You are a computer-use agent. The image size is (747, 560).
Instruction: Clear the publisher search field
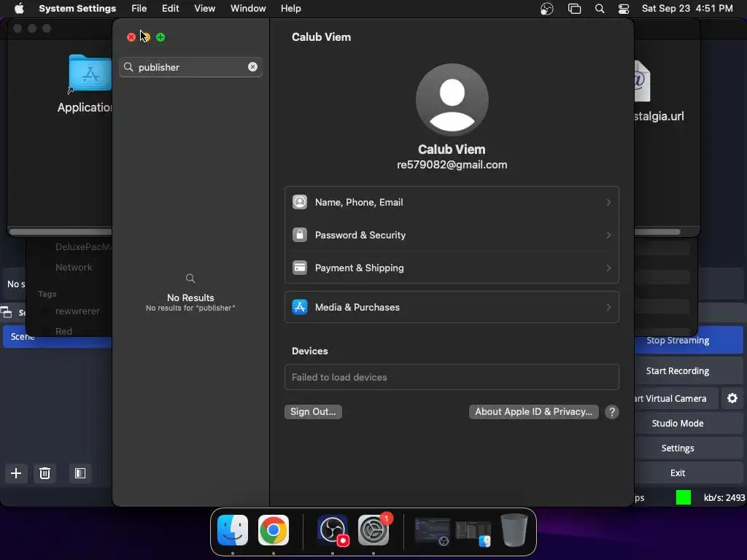pos(252,67)
